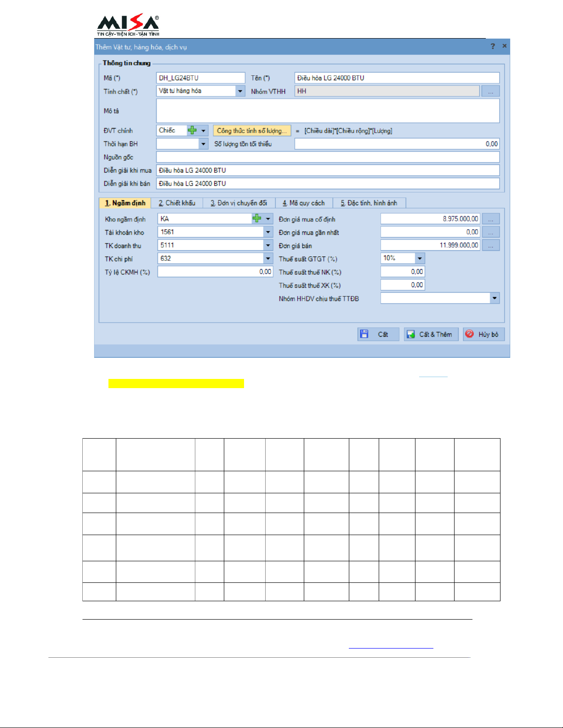563x728 pixels.
Task: Open the Thời hạn BH dropdown
Action: click(x=204, y=144)
